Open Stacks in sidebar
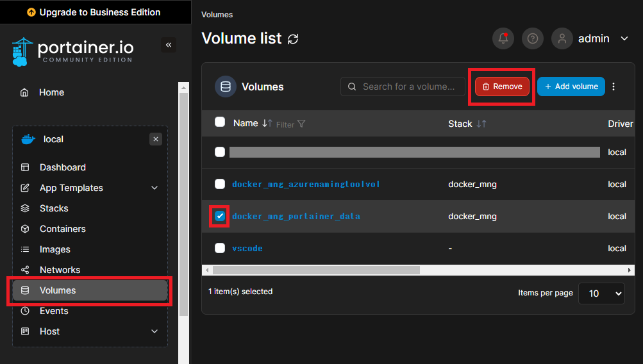Image resolution: width=643 pixels, height=364 pixels. 90,208
